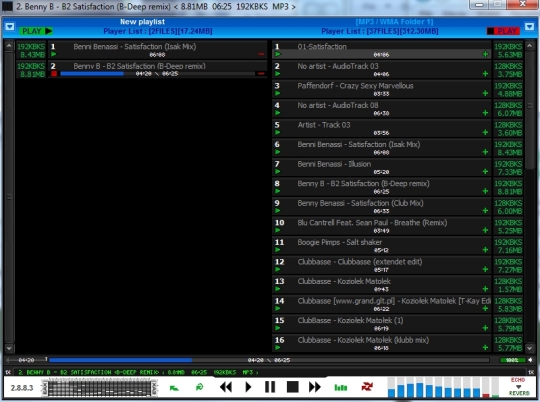
Task: Stop playback with black square button
Action: point(292,387)
